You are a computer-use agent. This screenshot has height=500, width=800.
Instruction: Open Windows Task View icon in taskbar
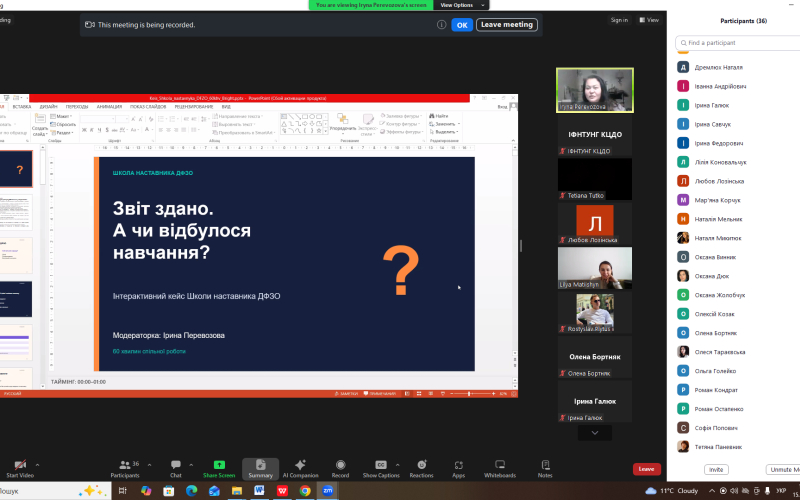pos(122,491)
